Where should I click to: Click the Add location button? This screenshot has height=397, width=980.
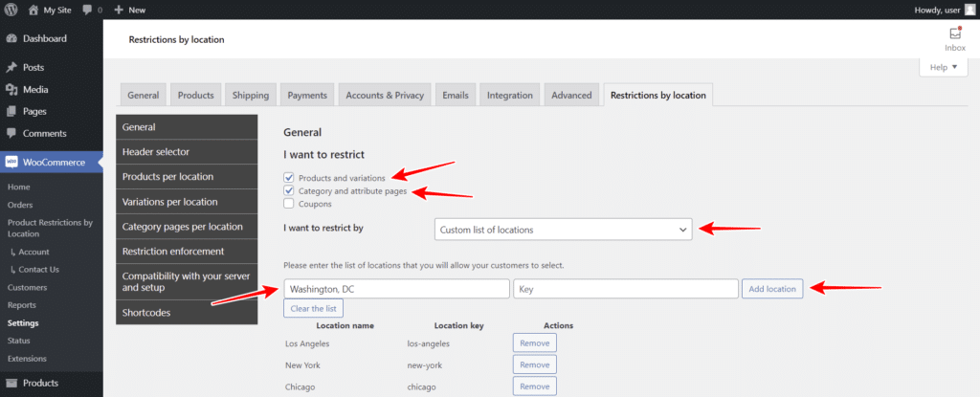click(772, 289)
